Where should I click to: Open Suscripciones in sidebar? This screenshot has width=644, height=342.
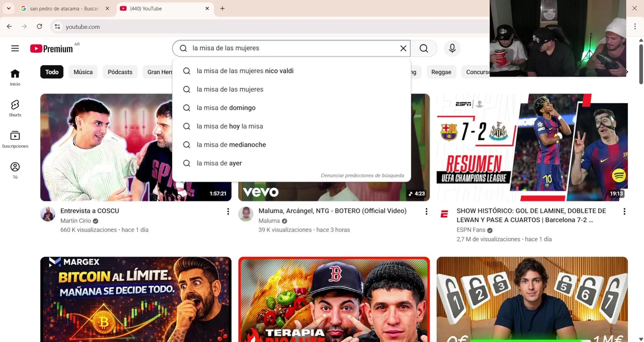click(x=15, y=140)
